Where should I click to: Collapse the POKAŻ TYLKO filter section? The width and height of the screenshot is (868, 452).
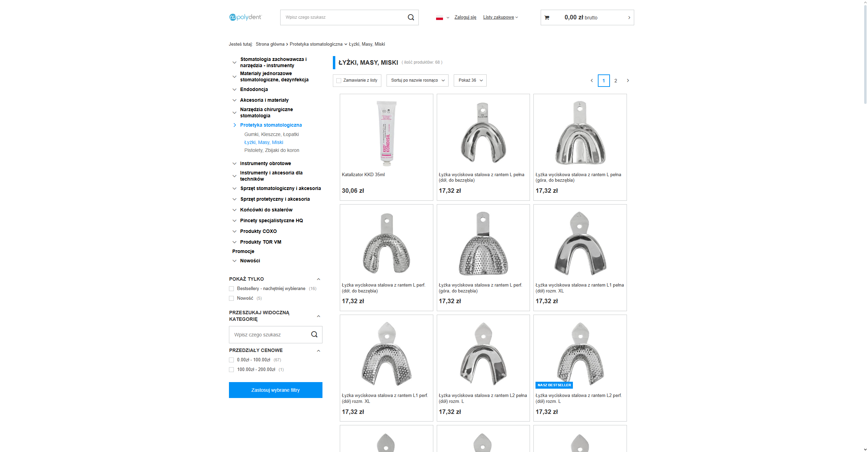(x=318, y=279)
